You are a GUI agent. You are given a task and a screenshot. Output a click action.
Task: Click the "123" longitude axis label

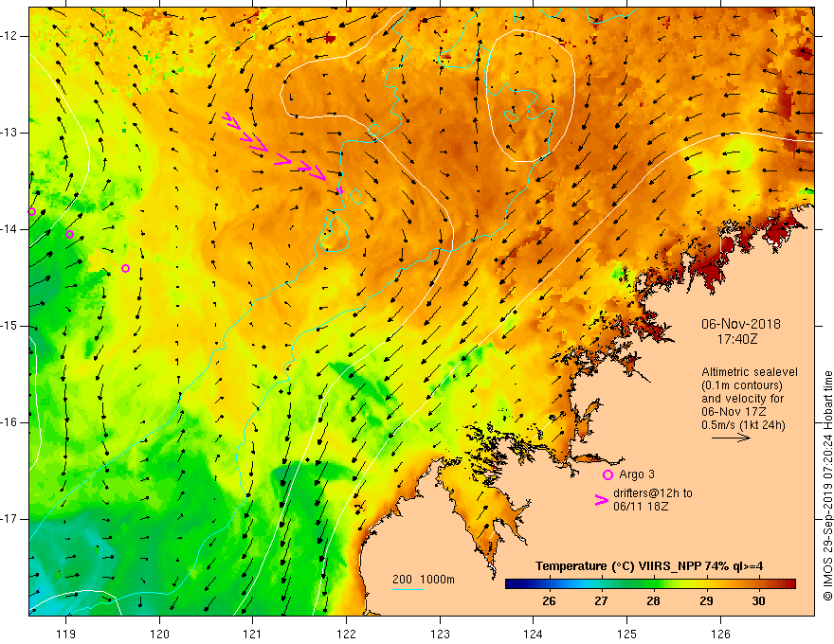[440, 634]
